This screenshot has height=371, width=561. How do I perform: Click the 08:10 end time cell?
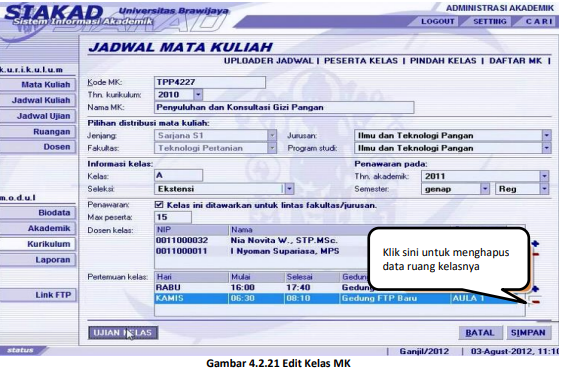click(298, 298)
